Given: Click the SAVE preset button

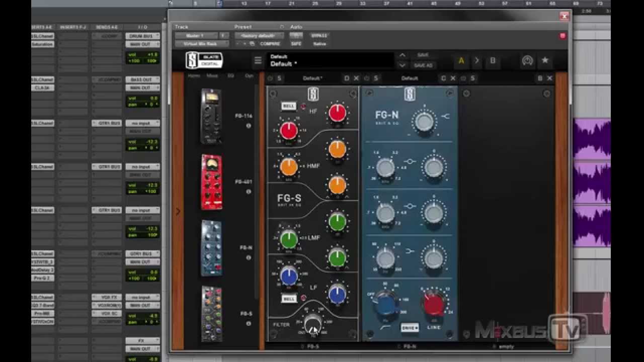Looking at the screenshot, I should coord(423,55).
